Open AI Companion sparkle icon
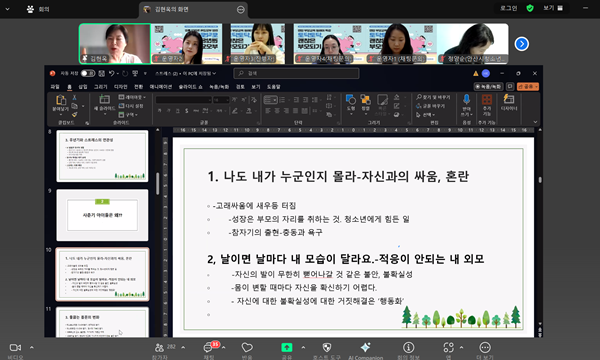 pos(365,347)
